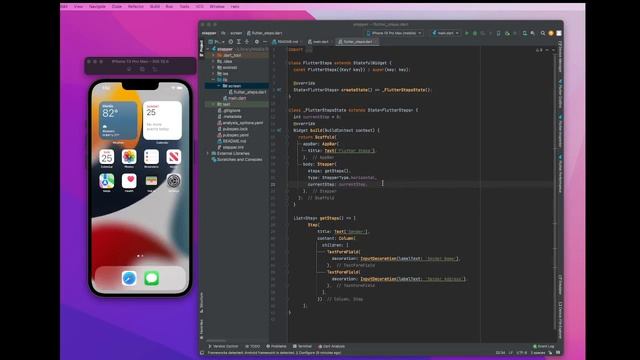Select analysis_options.yaml in project tree
Image resolution: width=640 pixels, height=360 pixels.
coord(240,122)
